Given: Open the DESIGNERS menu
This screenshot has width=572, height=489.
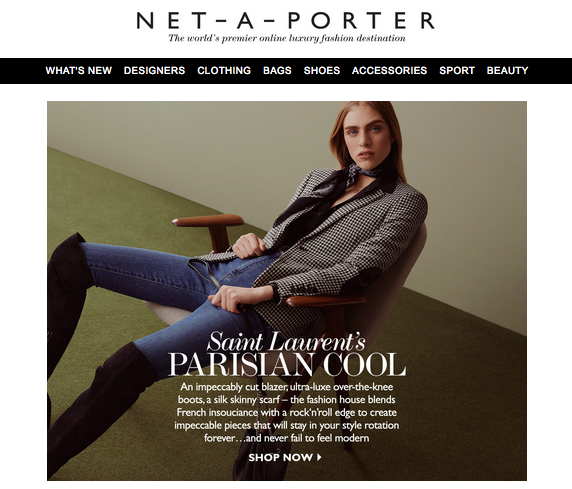Looking at the screenshot, I should 154,70.
